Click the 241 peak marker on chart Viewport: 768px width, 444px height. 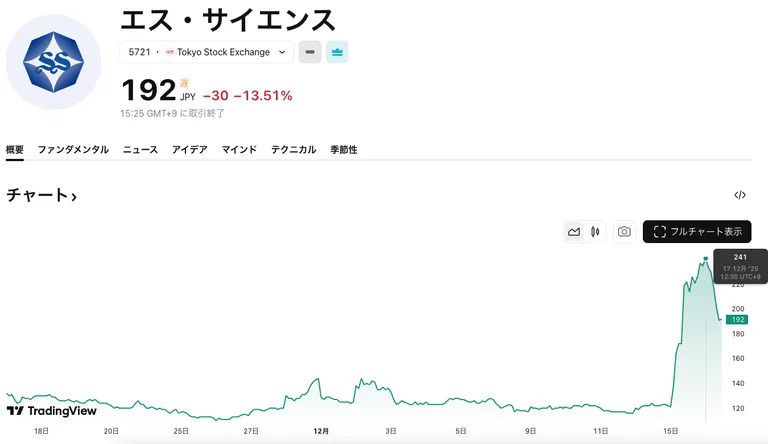pyautogui.click(x=706, y=258)
